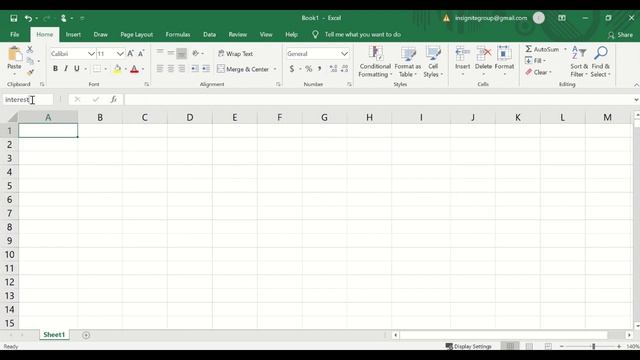Click the red Font Color button
This screenshot has width=640, height=360.
tap(134, 69)
